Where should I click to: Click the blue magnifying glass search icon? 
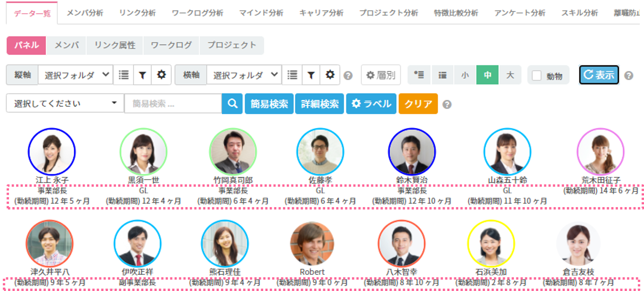pyautogui.click(x=232, y=104)
